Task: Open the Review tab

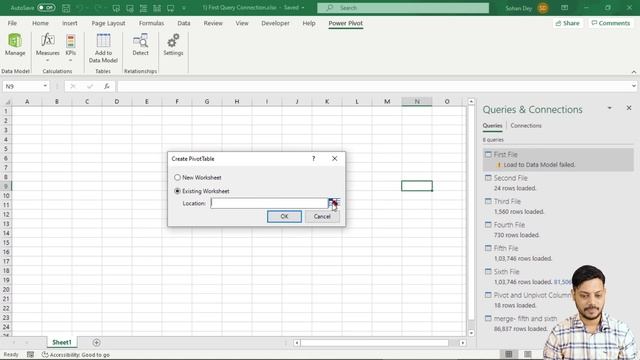Action: tap(213, 23)
